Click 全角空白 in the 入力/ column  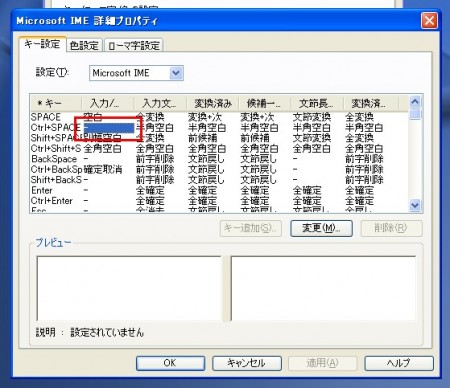point(103,148)
